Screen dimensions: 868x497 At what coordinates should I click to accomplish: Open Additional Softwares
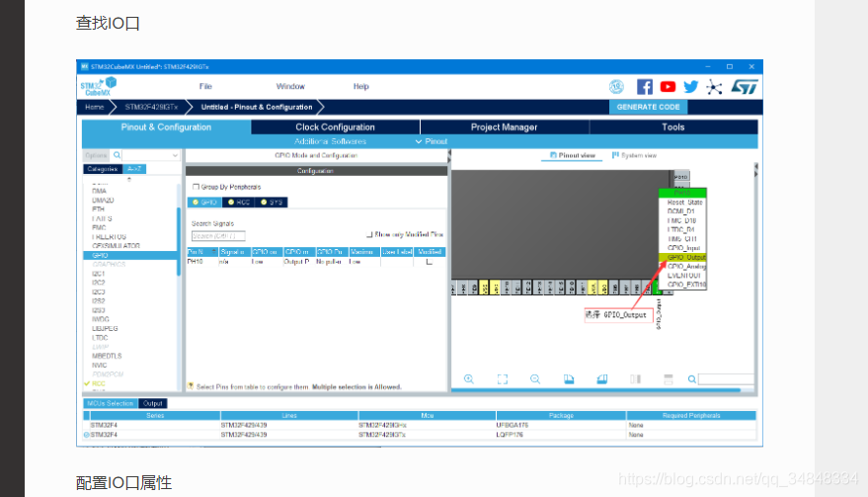(330, 142)
